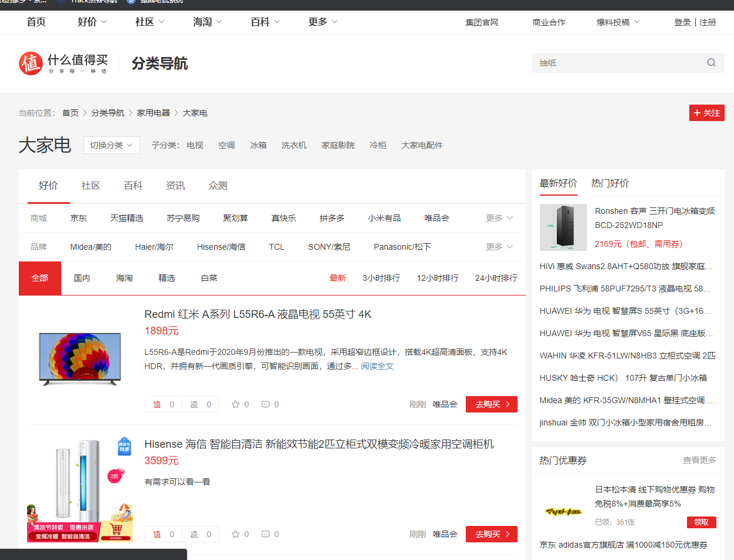Click the red 关注 follow button
This screenshot has height=560, width=734.
(707, 113)
